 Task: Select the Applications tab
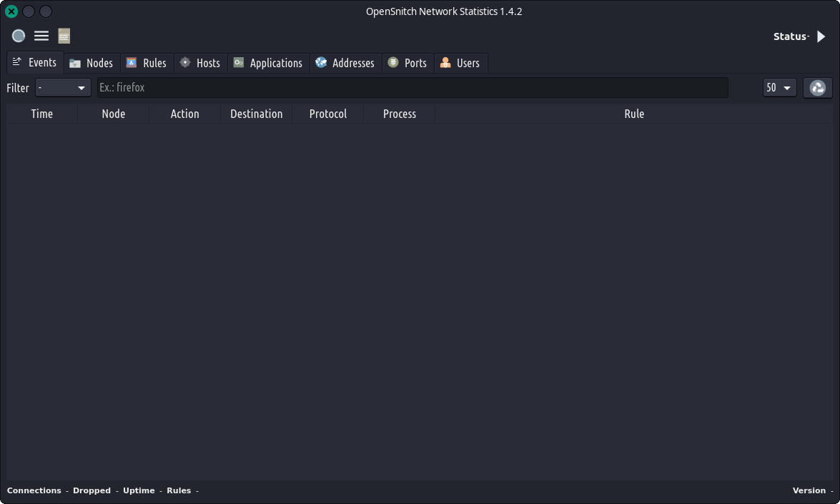[268, 63]
